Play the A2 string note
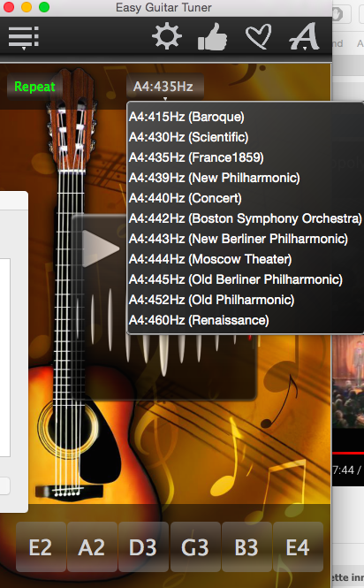The image size is (364, 588). point(92,547)
